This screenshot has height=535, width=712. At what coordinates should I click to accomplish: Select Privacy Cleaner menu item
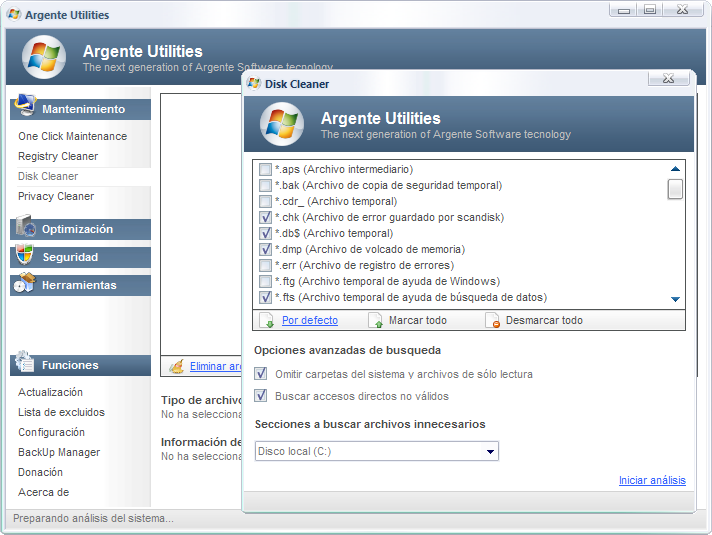tap(56, 196)
